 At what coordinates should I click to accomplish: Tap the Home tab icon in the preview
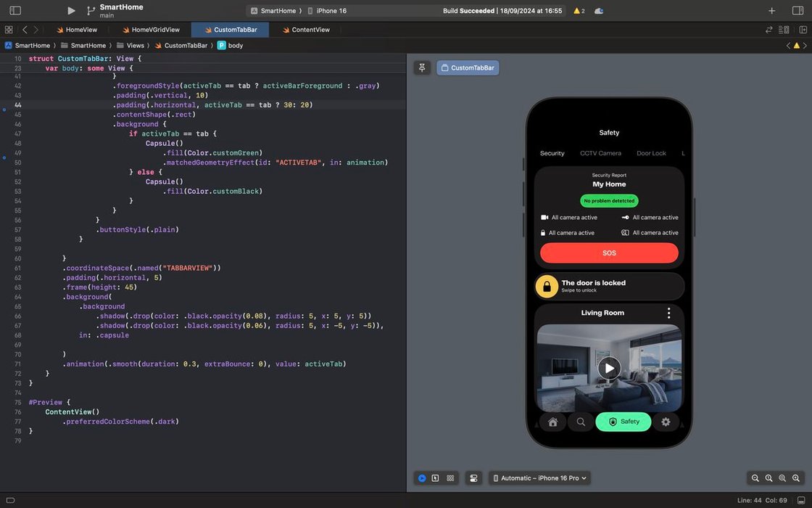pos(553,422)
